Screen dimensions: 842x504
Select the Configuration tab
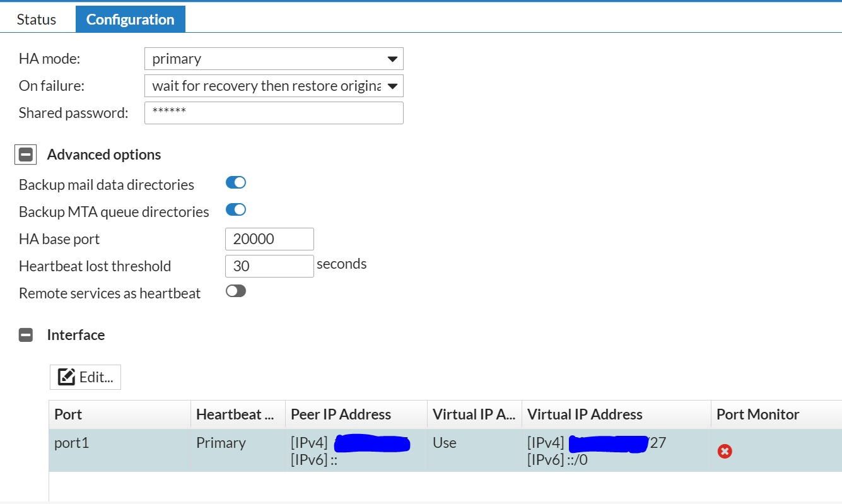[x=130, y=20]
